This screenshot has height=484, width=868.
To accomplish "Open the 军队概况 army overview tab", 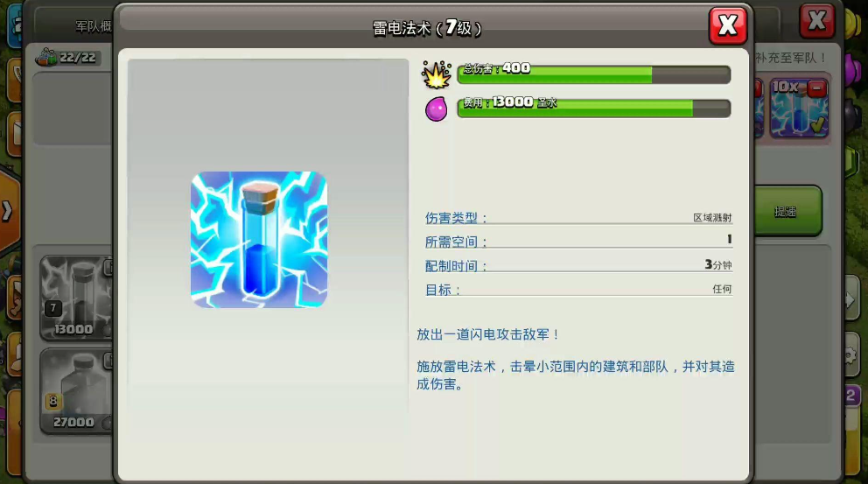I will (93, 26).
